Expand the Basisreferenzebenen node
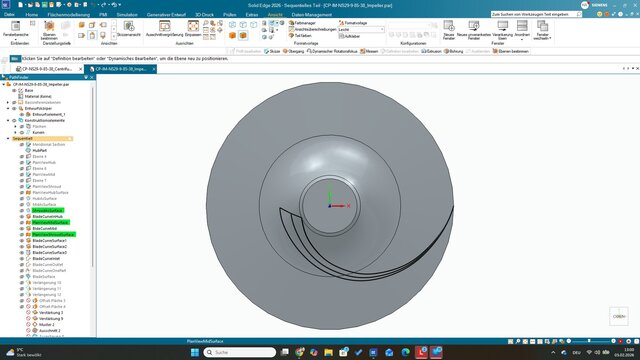Viewport: 640px width, 360px height. click(8, 102)
